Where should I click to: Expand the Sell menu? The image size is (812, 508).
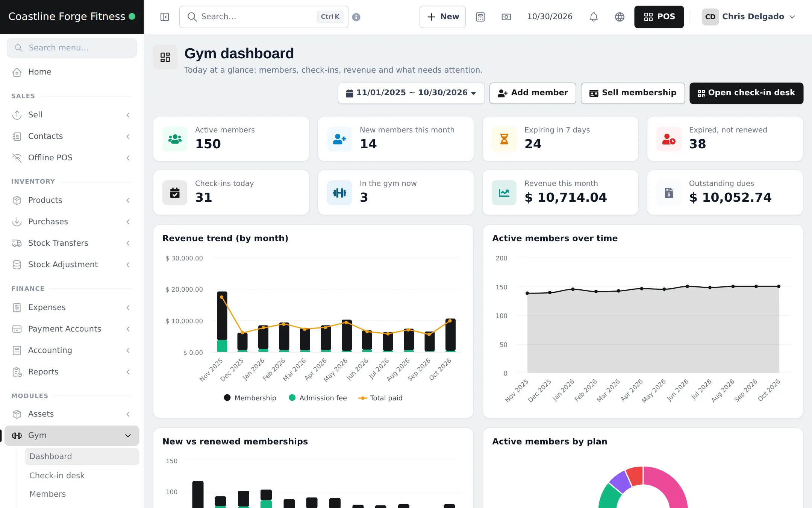point(71,115)
